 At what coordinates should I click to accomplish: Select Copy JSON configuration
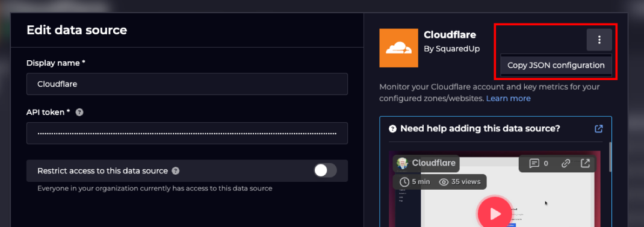(x=556, y=66)
